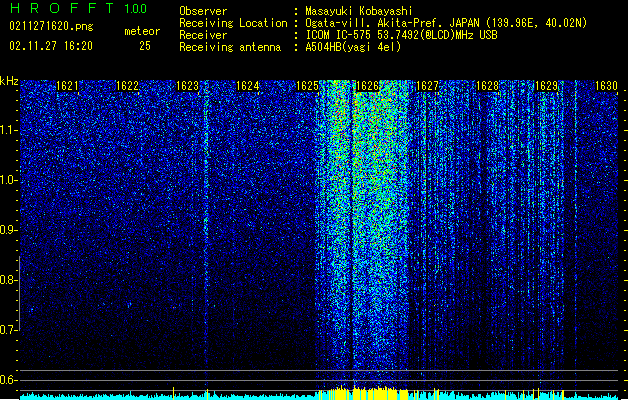Select the ICOM IC-575 receiver text

[x=401, y=35]
